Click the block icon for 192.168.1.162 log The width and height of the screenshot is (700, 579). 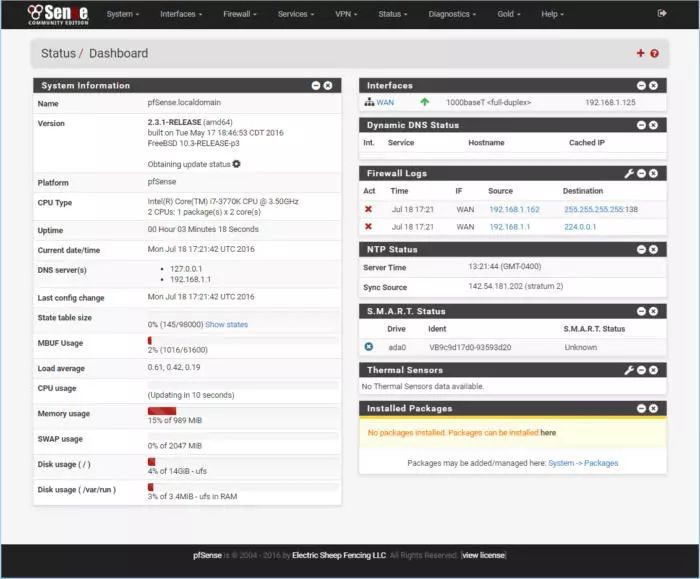click(x=368, y=209)
